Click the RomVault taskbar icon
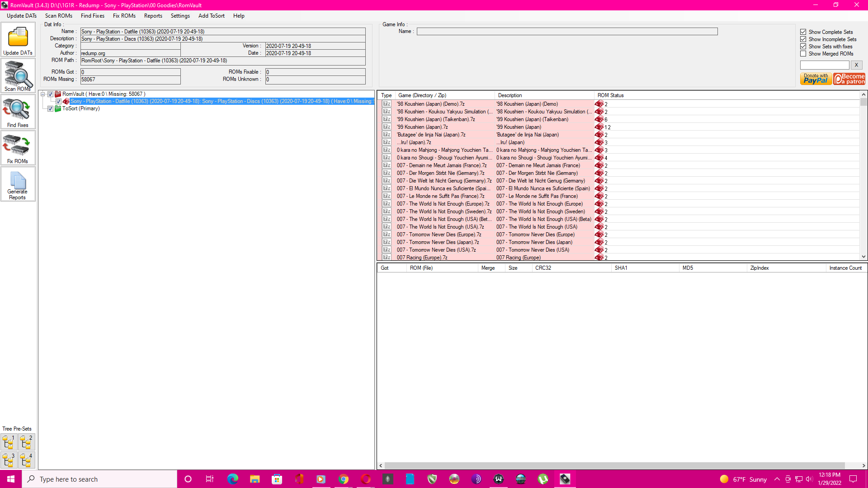This screenshot has height=488, width=868. 565,479
